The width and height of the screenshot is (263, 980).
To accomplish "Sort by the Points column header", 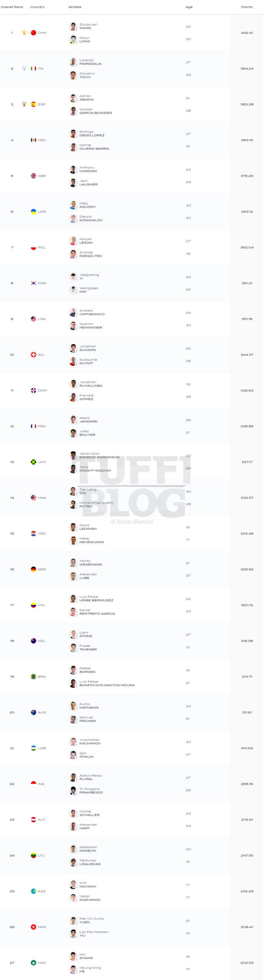I will click(x=247, y=7).
